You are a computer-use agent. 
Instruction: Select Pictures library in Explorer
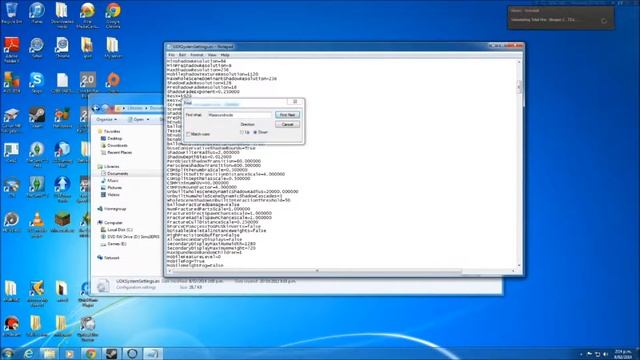click(114, 188)
